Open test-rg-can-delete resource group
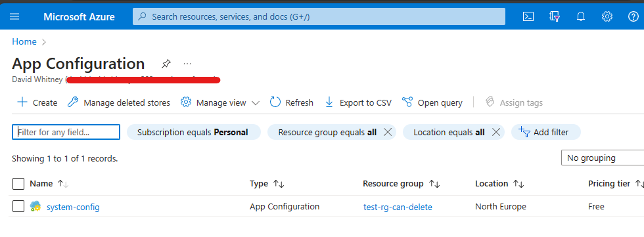The image size is (644, 237). coord(398,207)
